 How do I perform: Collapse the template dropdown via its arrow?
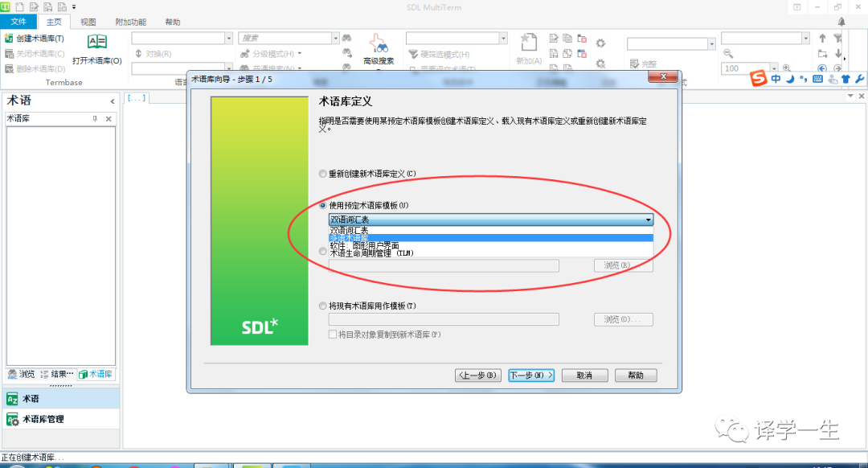[648, 220]
